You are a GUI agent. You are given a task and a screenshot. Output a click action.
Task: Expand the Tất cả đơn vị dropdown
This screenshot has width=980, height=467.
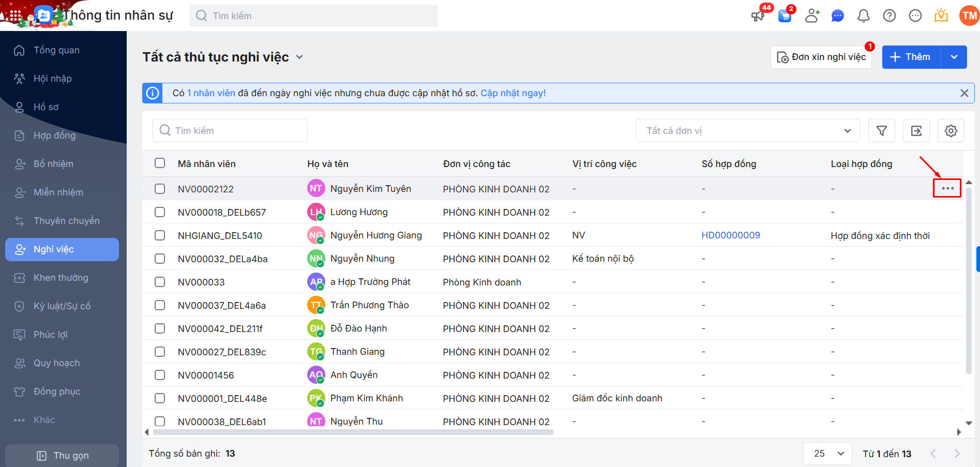tap(747, 131)
